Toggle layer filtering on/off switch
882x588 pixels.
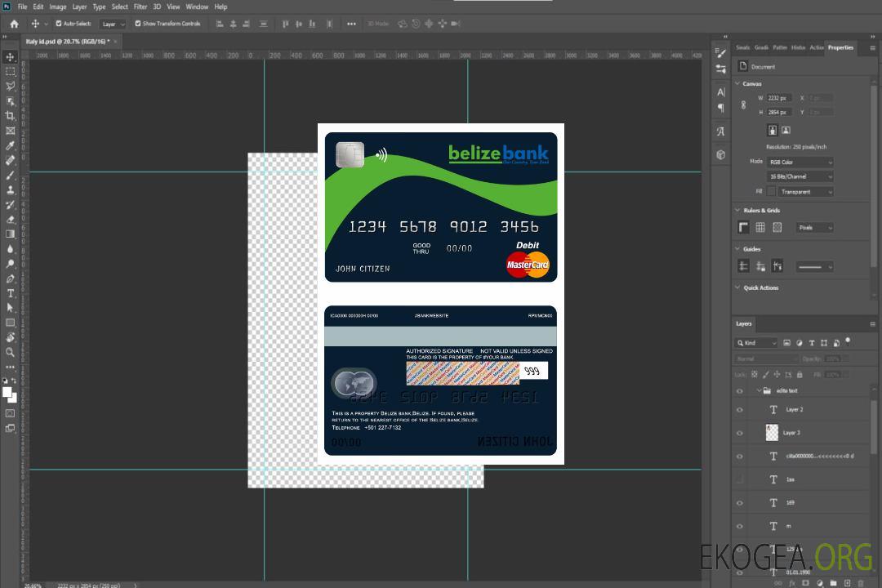click(848, 341)
